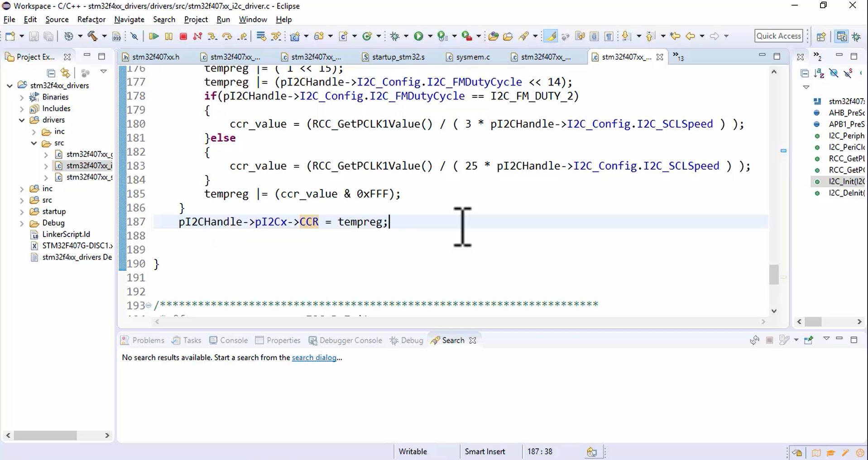868x460 pixels.
Task: Switch to Debug perspective icon
Action: 856,36
